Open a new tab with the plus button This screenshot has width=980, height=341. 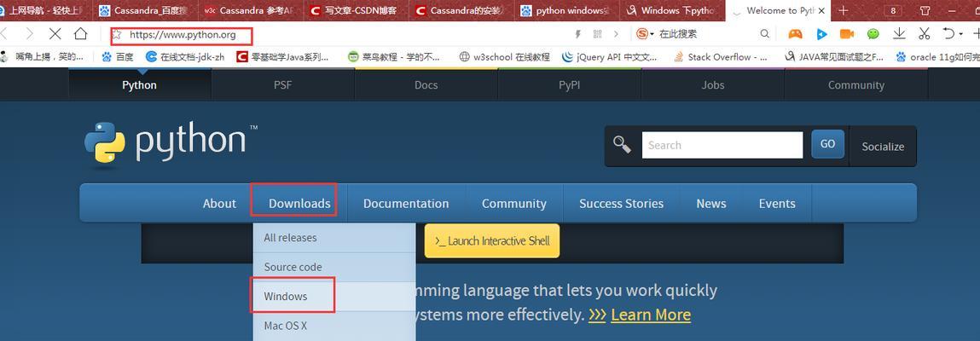click(x=844, y=10)
